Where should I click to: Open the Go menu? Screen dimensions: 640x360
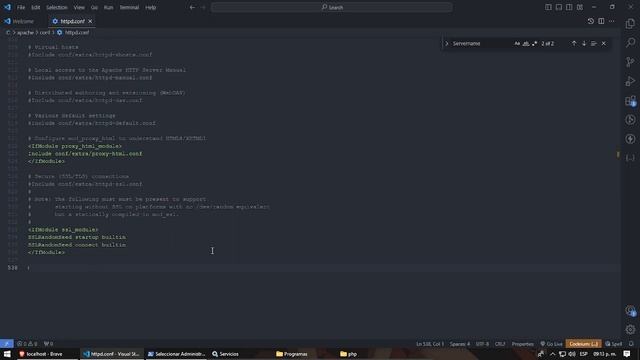94,7
